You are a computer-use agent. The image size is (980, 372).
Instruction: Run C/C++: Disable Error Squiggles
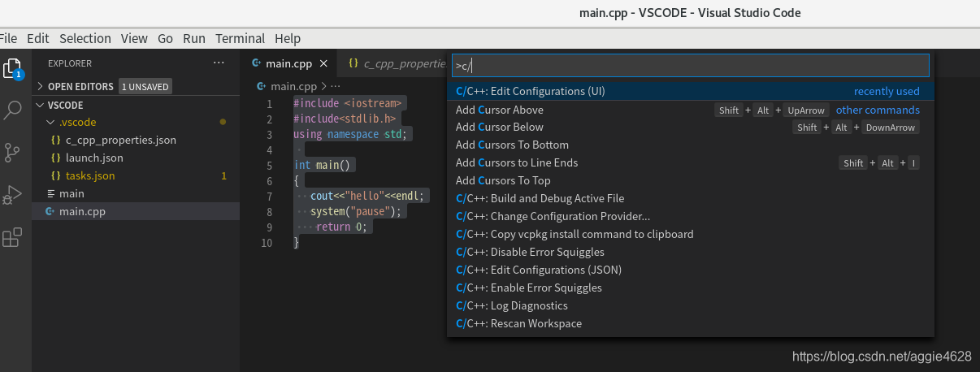(x=691, y=252)
